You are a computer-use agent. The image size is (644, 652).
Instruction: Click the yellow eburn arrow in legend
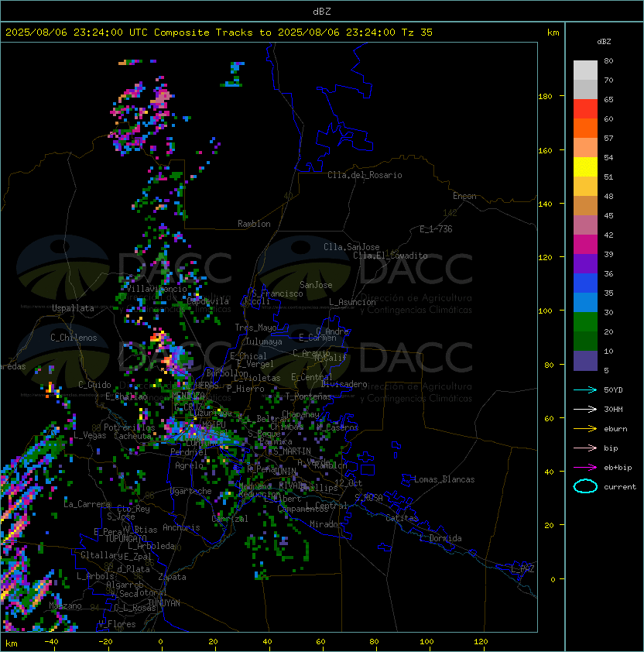tap(585, 429)
